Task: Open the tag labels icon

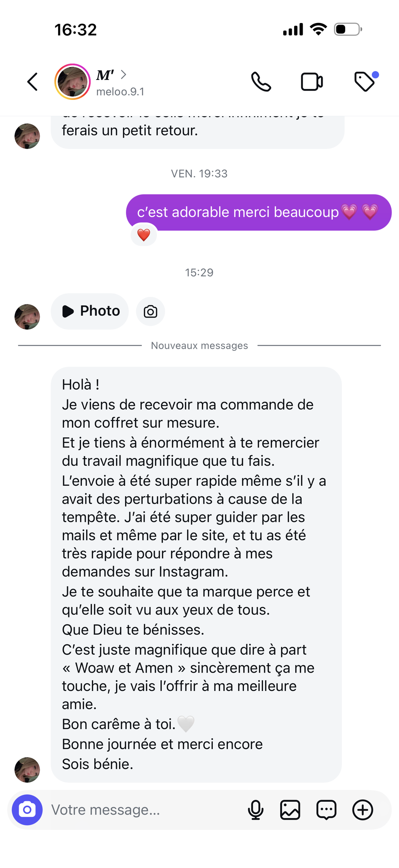Action: pyautogui.click(x=365, y=82)
